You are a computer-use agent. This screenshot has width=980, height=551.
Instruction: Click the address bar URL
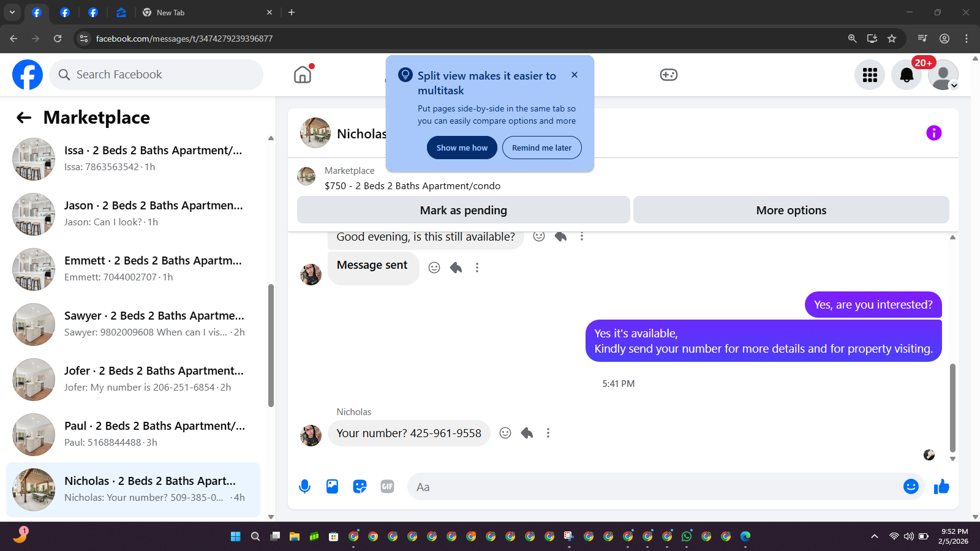184,39
